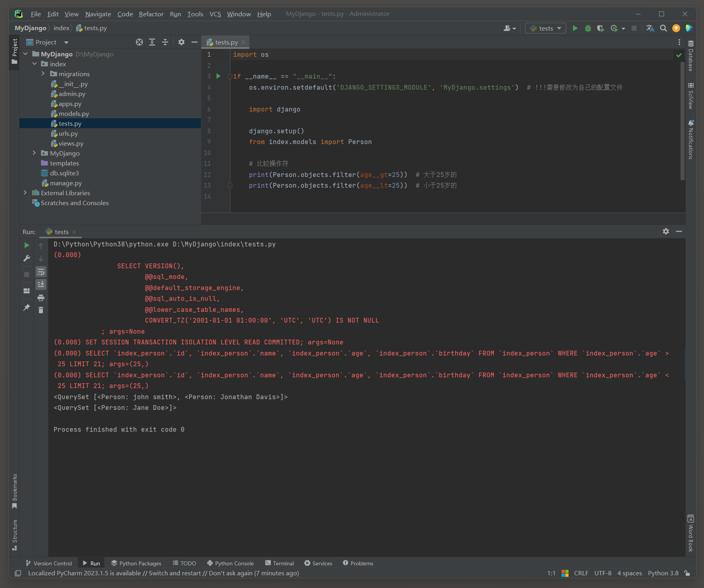Open Python Packages tool window

click(x=136, y=563)
